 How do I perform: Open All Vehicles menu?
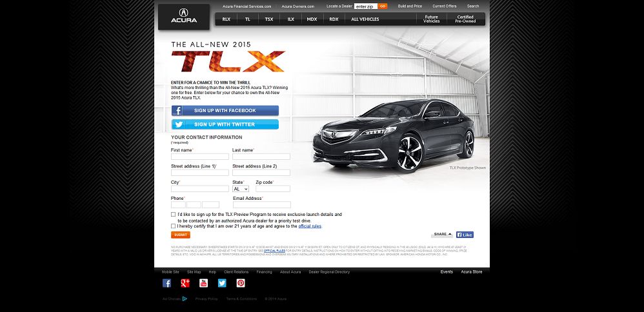tap(365, 19)
